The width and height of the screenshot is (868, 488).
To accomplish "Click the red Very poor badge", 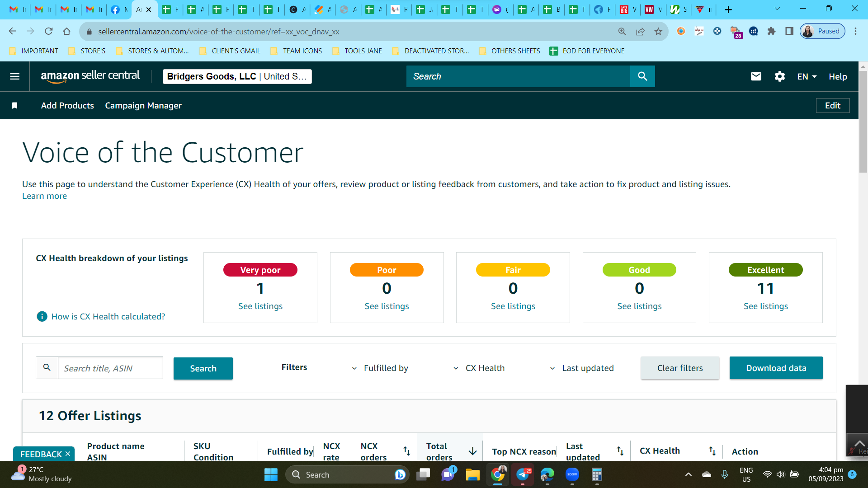I will (x=260, y=270).
